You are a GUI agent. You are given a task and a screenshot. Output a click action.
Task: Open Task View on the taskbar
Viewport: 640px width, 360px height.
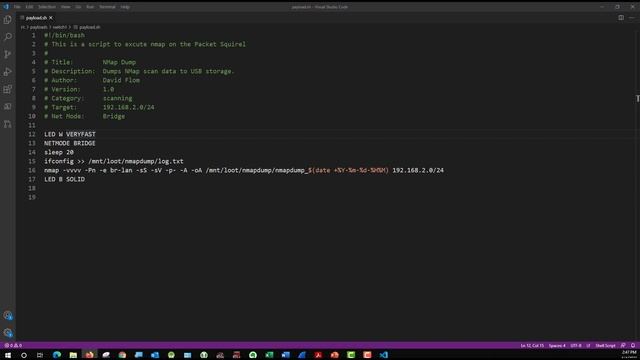point(40,355)
